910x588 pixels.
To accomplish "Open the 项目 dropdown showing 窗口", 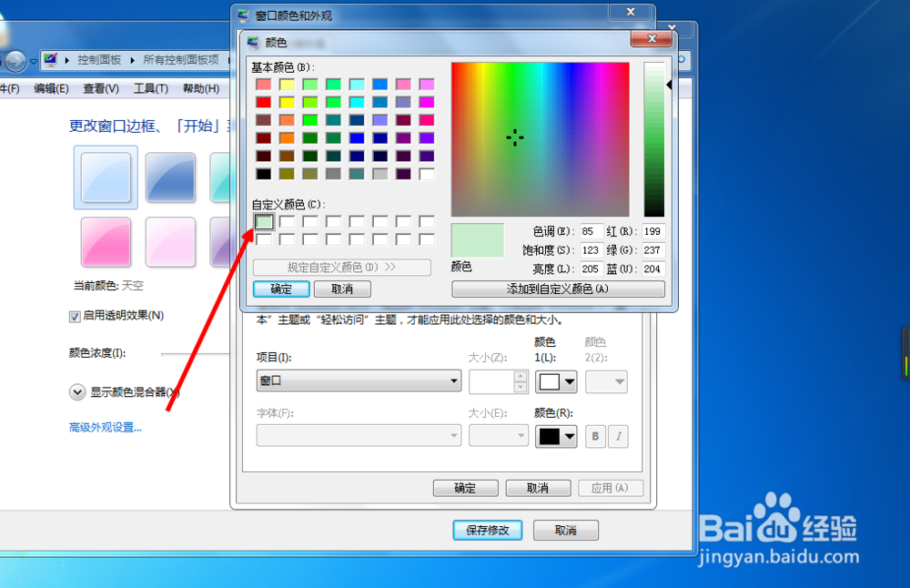I will (359, 380).
